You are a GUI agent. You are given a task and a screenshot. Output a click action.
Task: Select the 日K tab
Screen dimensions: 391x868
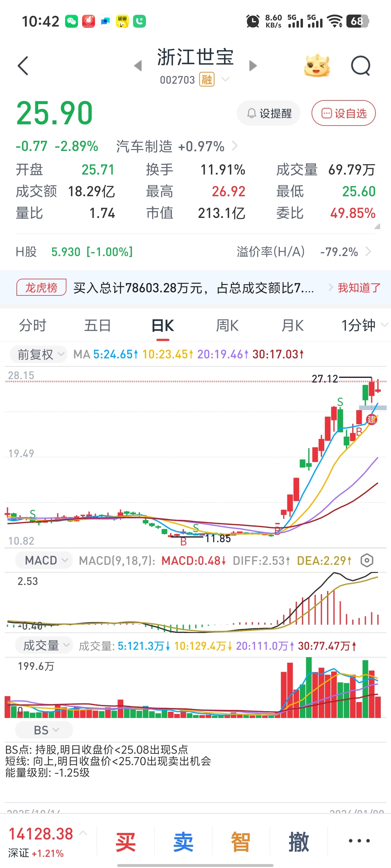point(163,325)
